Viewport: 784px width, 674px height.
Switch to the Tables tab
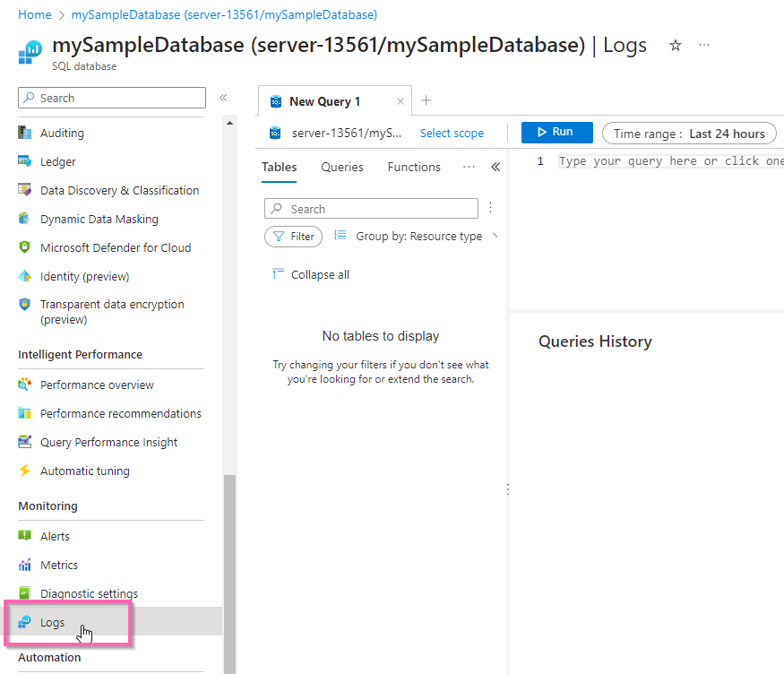[x=279, y=167]
